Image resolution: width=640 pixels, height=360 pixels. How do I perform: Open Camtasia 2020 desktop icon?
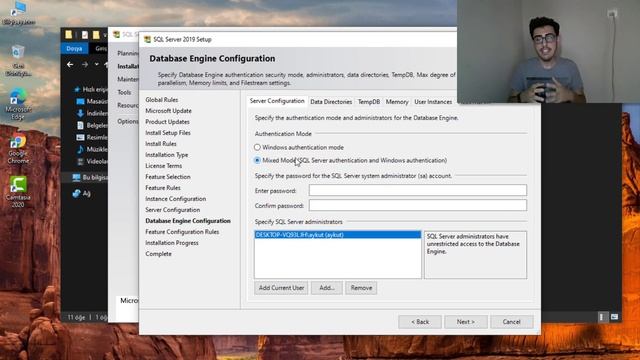coord(18,192)
